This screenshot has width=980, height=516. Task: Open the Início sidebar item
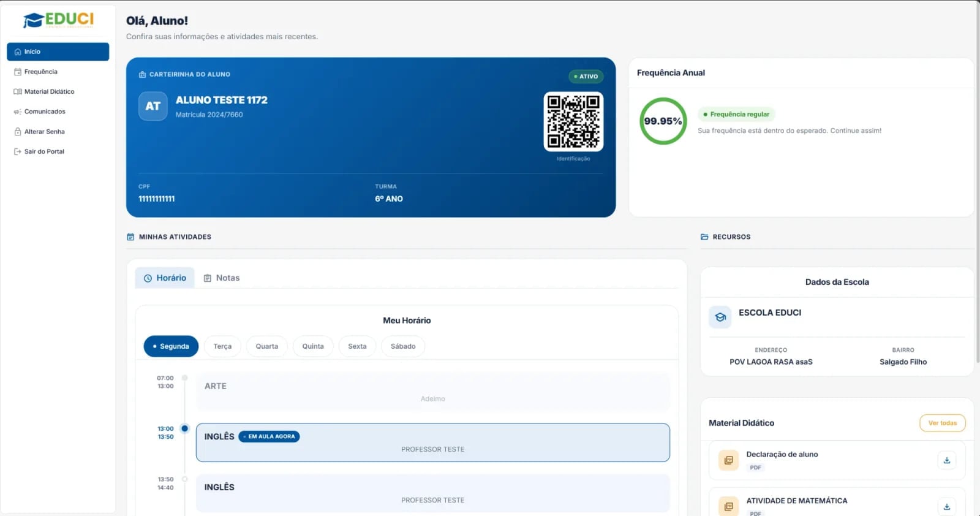coord(58,51)
